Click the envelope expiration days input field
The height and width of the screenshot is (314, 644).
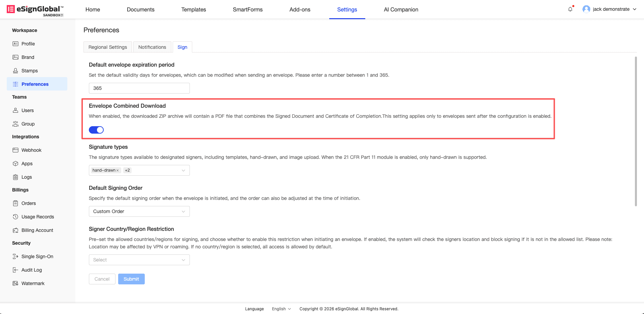click(x=139, y=88)
